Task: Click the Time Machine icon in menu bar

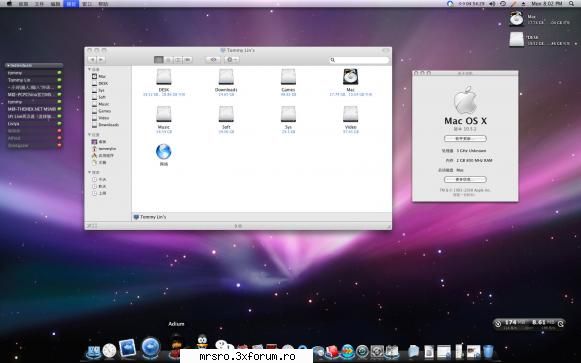Action: [503, 4]
